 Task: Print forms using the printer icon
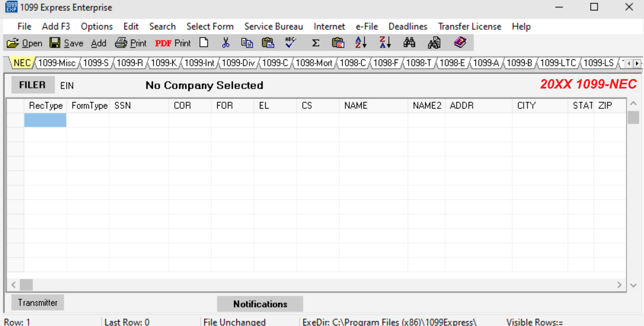click(121, 43)
